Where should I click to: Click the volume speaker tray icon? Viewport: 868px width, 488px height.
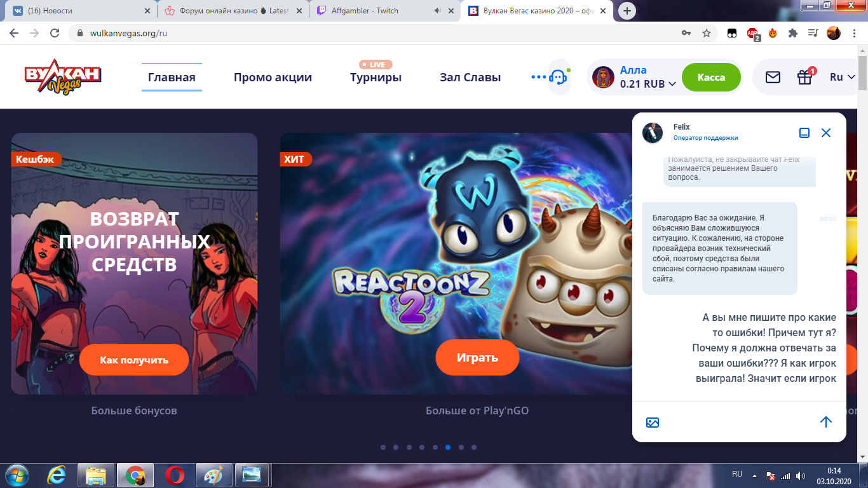click(801, 475)
